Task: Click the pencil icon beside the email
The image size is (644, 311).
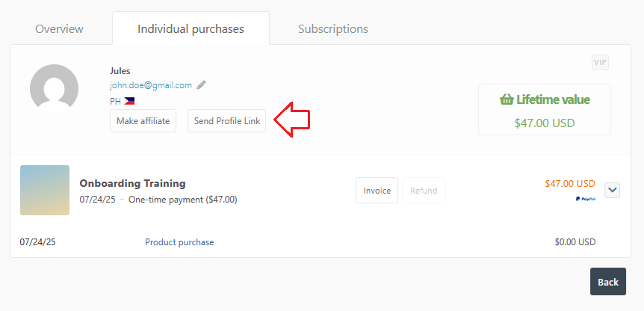Action: 202,85
